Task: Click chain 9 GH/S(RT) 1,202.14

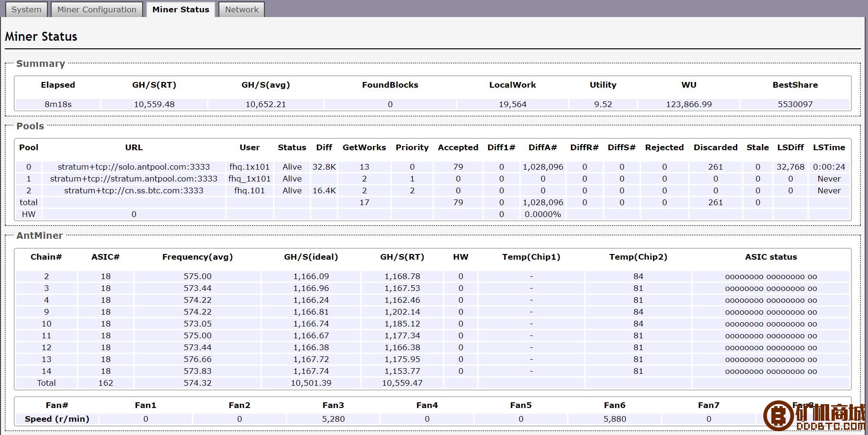Action: tap(402, 312)
